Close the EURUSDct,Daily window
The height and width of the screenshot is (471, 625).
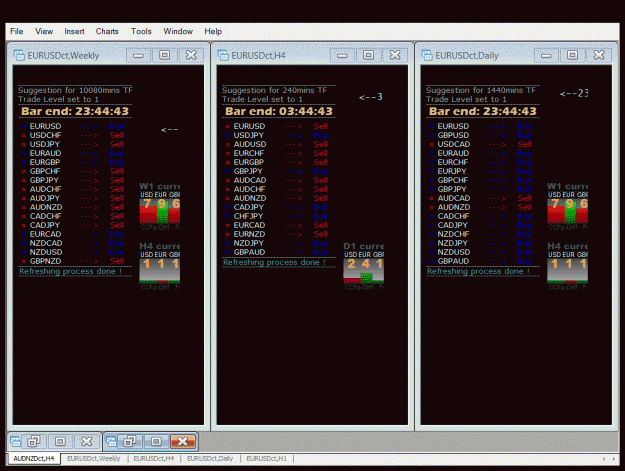[x=599, y=55]
